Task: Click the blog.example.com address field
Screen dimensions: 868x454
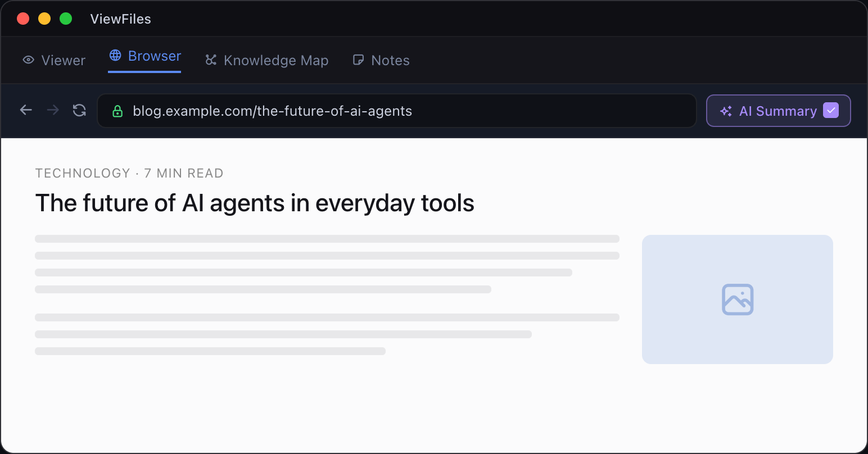Action: pos(397,111)
